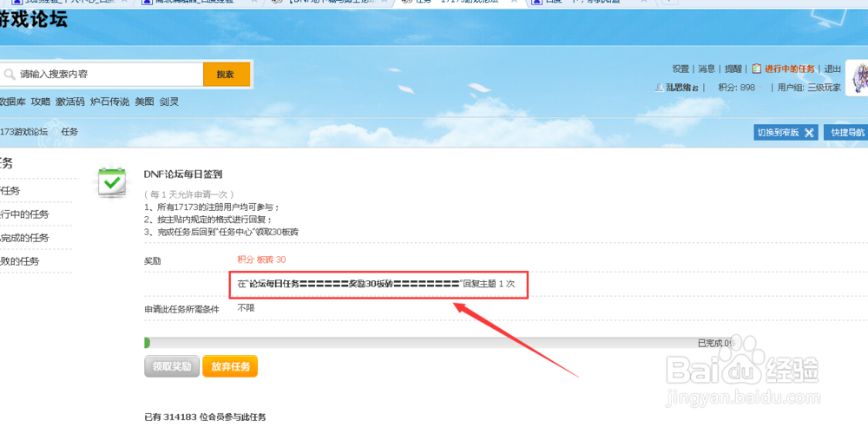The height and width of the screenshot is (427, 868).
Task: Open 炉石传说 navigation item
Action: 109,102
